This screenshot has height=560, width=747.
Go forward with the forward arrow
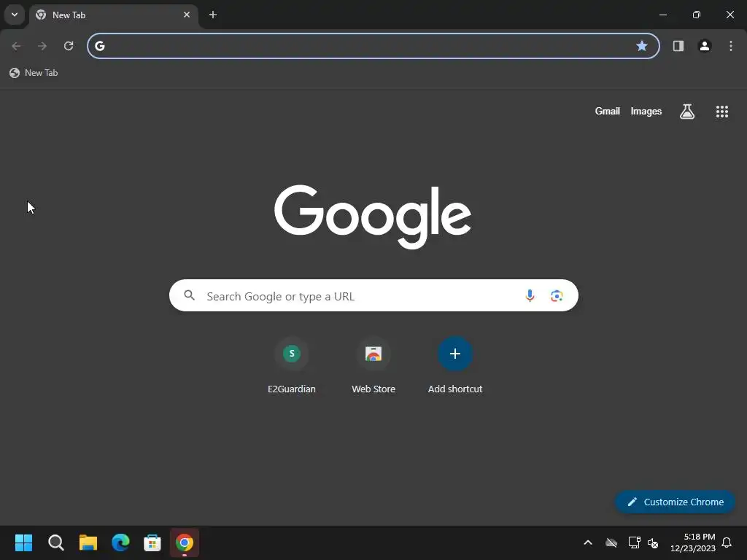(x=42, y=46)
